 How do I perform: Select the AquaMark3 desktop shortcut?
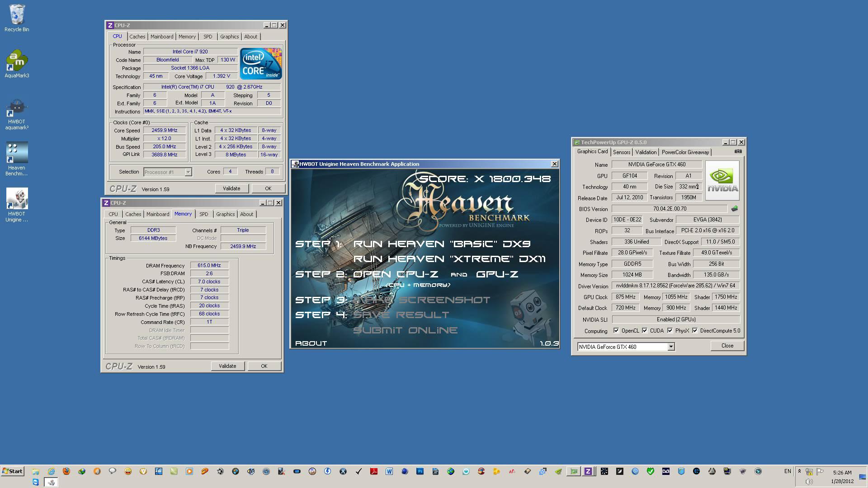(17, 64)
